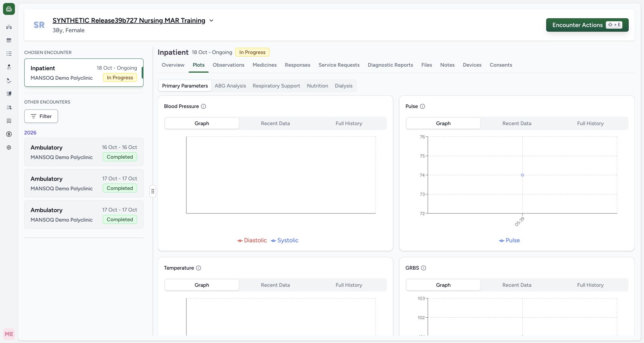Image resolution: width=644 pixels, height=343 pixels.
Task: Expand patient name dropdown chevron
Action: 211,20
